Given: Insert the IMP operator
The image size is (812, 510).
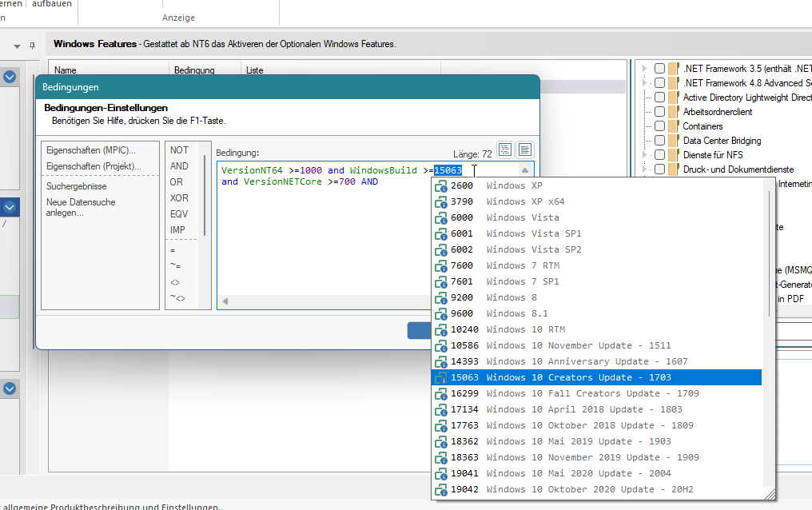Looking at the screenshot, I should (177, 230).
